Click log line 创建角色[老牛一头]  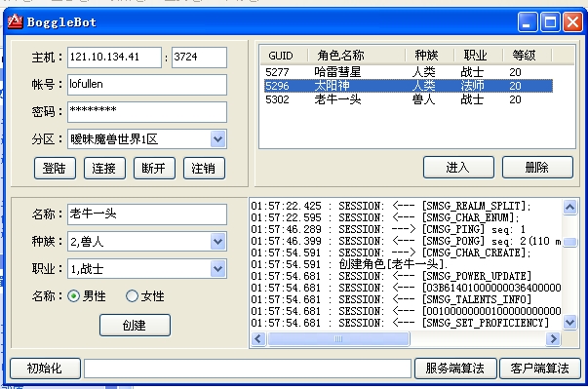[x=349, y=264]
